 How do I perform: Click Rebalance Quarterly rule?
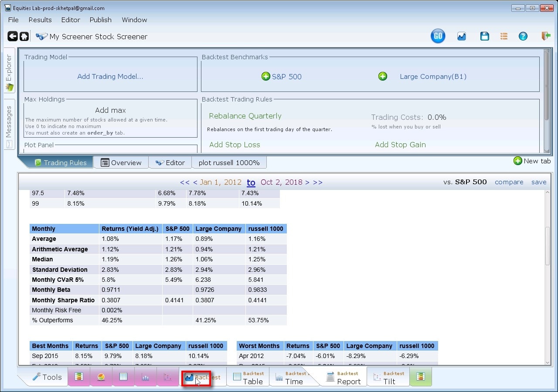[245, 116]
